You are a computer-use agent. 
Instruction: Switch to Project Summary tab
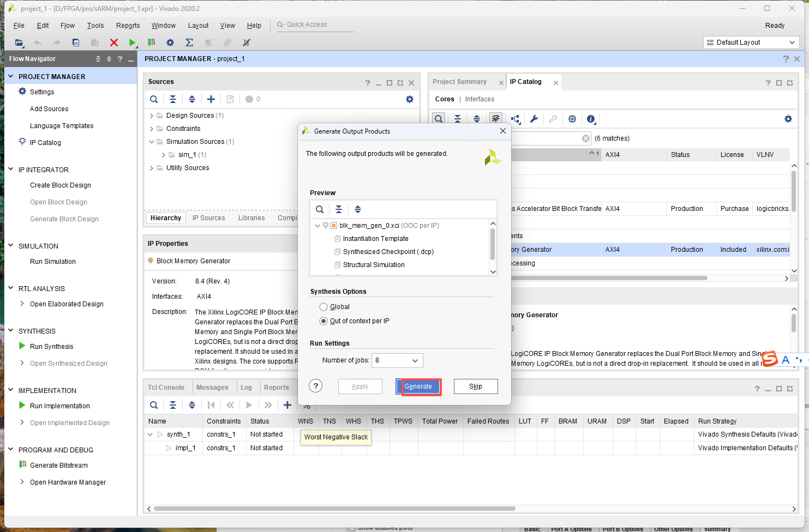point(459,82)
